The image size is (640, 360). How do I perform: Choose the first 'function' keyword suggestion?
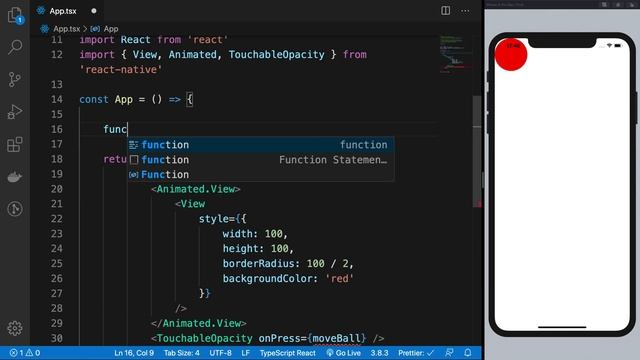click(x=261, y=144)
